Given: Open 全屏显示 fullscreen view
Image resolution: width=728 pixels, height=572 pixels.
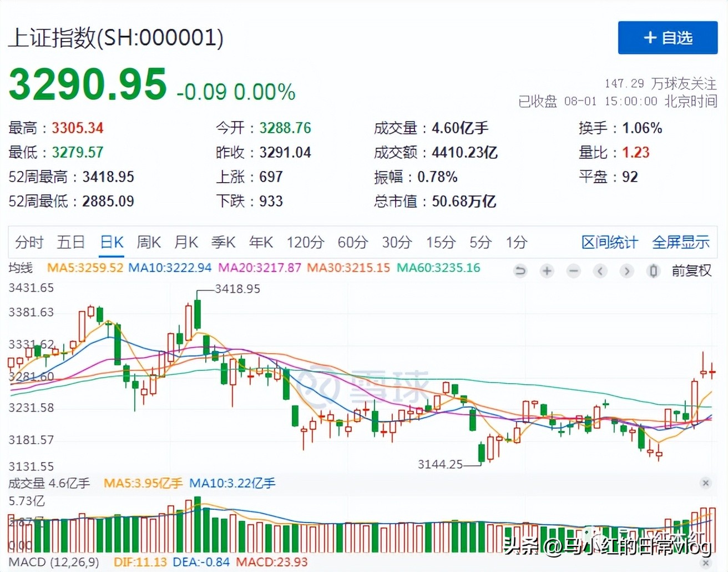Looking at the screenshot, I should (680, 243).
